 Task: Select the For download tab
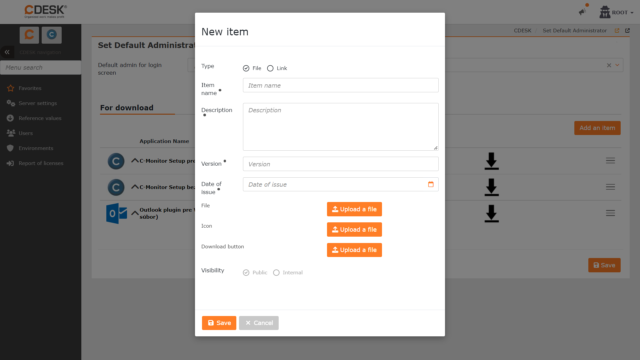(x=127, y=108)
